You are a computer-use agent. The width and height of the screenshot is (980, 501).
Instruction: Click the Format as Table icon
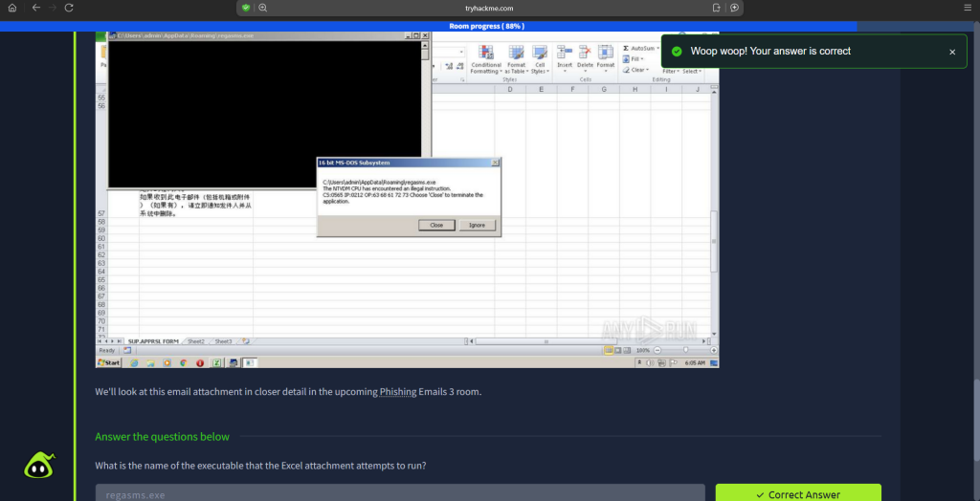pyautogui.click(x=516, y=55)
